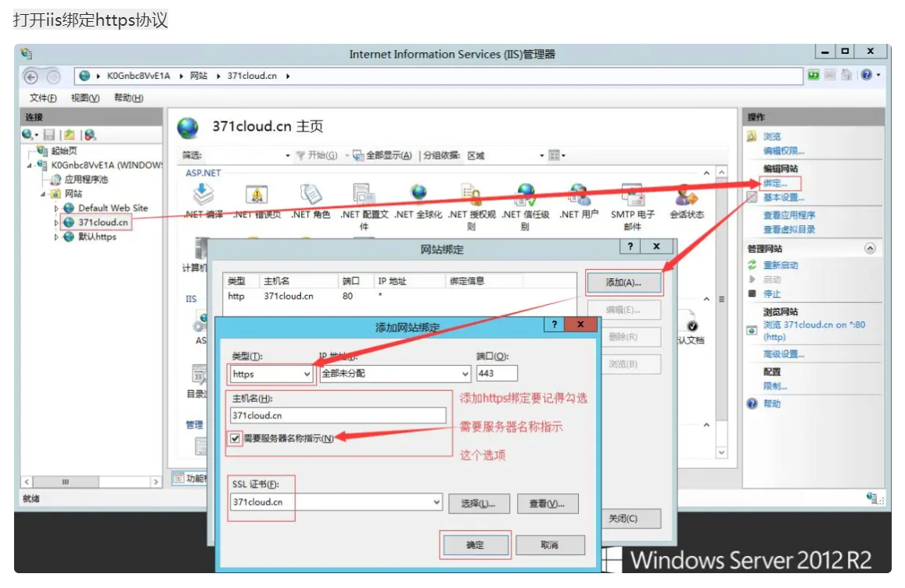This screenshot has height=588, width=905.
Task: Click the globe icon beside 371cloud.cn 主页 title
Action: 189,127
